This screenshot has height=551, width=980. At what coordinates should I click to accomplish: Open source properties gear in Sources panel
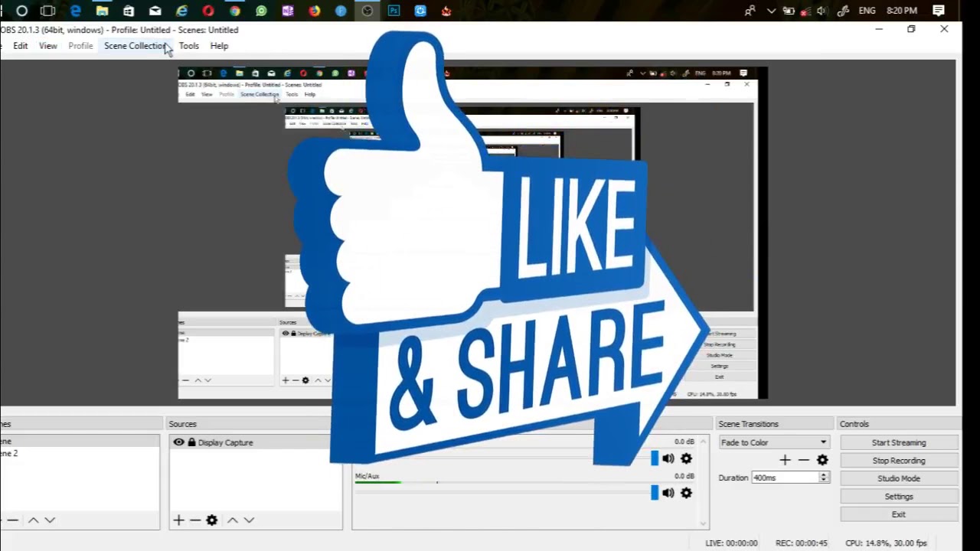pos(212,520)
